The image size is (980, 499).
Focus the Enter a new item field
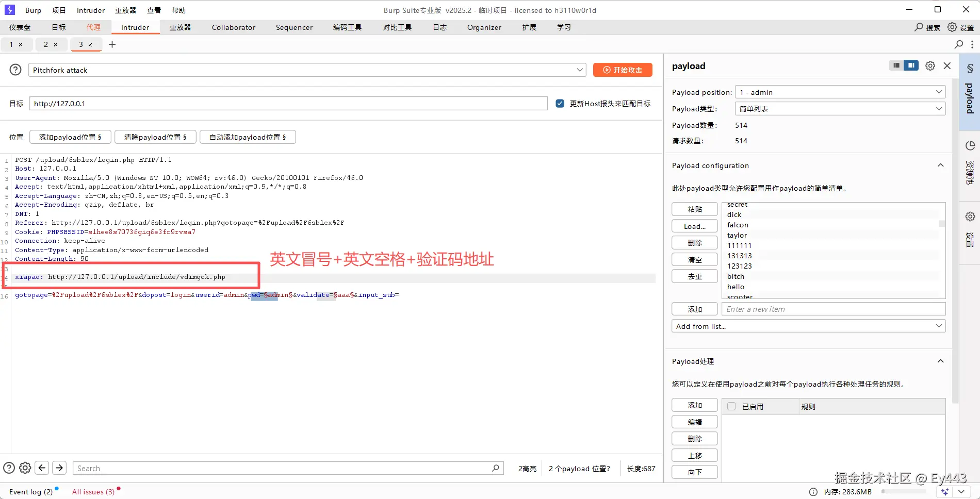coord(834,309)
